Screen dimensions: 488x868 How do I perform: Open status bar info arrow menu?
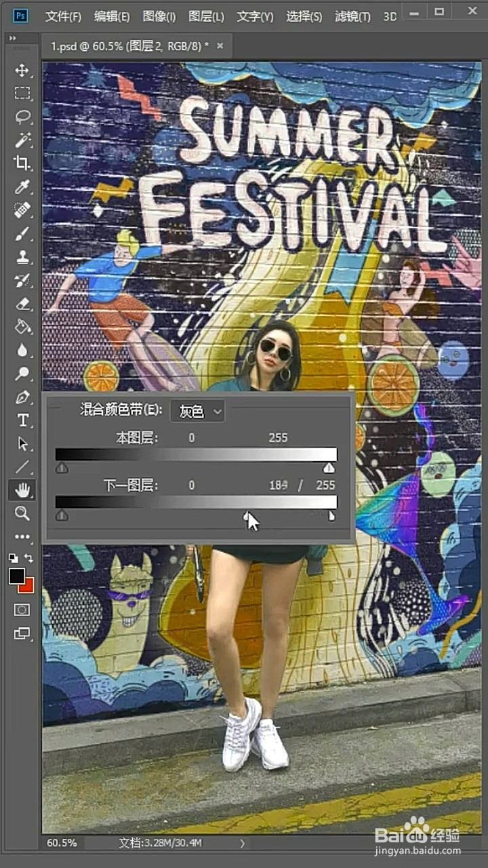pos(243,844)
